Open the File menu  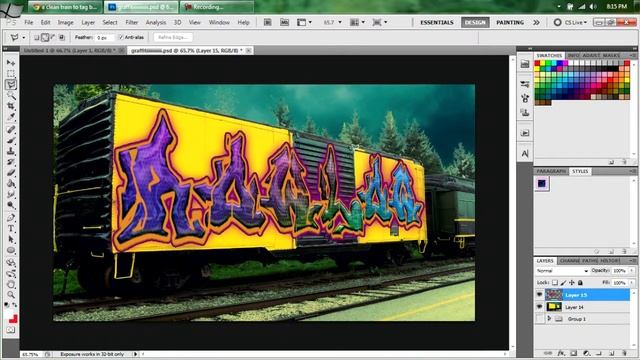click(x=29, y=22)
